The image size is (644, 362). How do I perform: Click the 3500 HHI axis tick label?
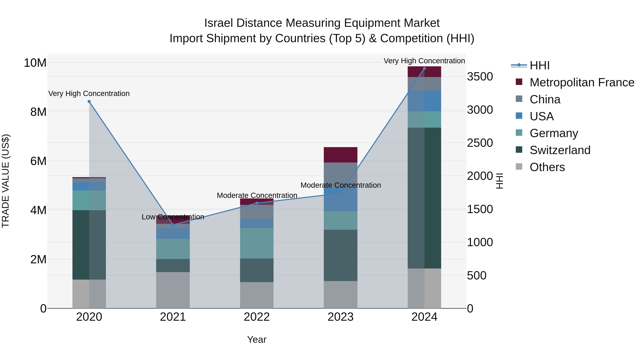click(x=480, y=77)
